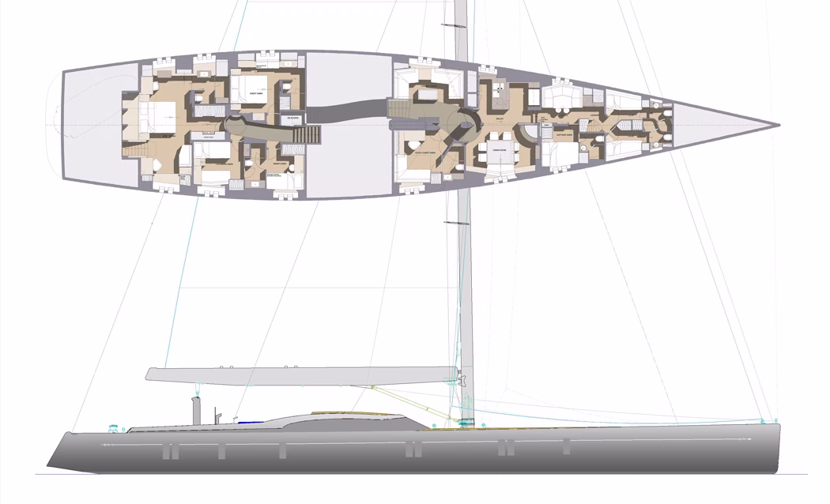830x504 pixels.
Task: Select the boom in the side profile
Action: coord(302,375)
